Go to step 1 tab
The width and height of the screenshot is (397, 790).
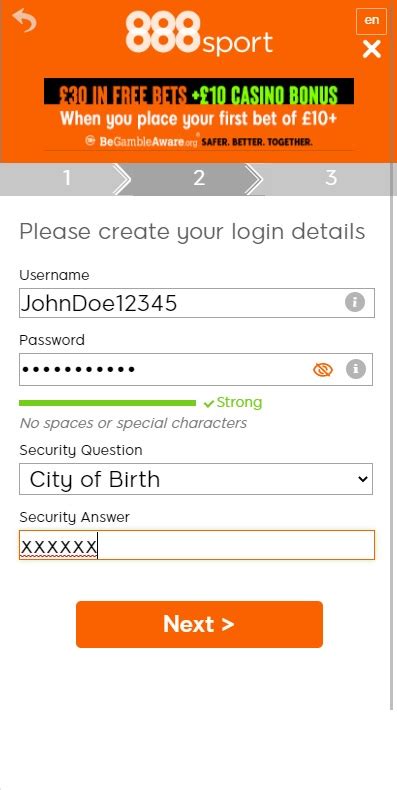point(66,178)
